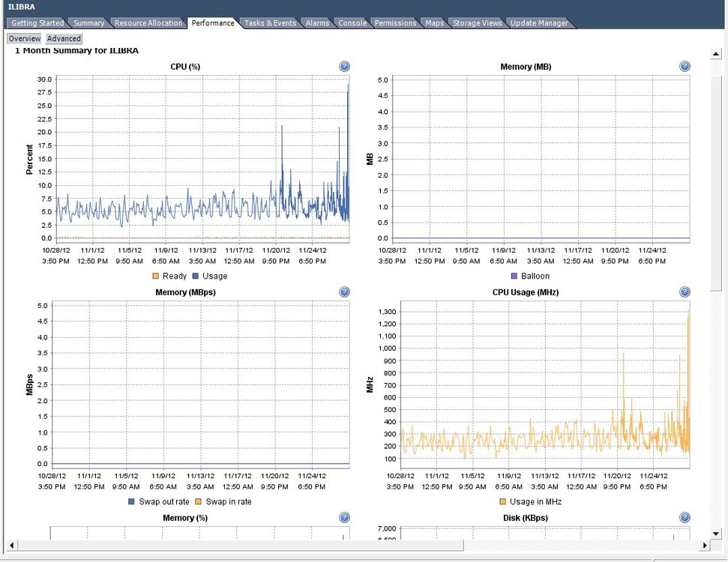
Task: Click the horizontal scrollbar right arrow
Action: pyautogui.click(x=705, y=546)
